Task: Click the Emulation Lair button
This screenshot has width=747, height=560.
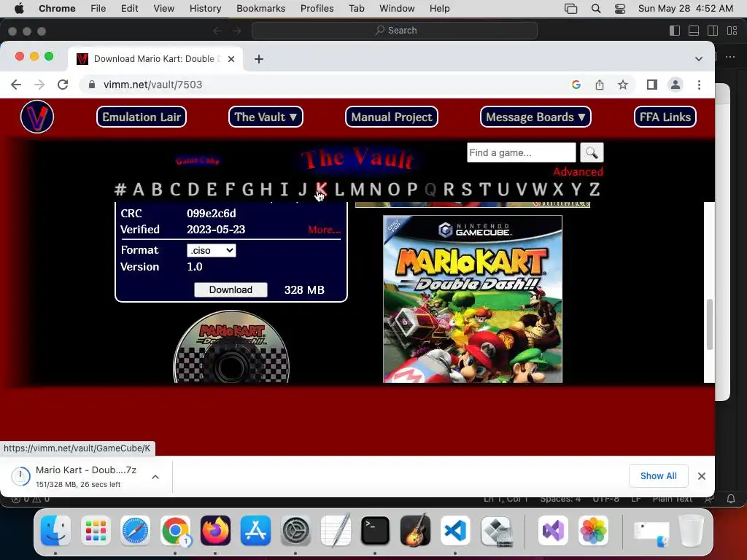Action: click(x=142, y=117)
